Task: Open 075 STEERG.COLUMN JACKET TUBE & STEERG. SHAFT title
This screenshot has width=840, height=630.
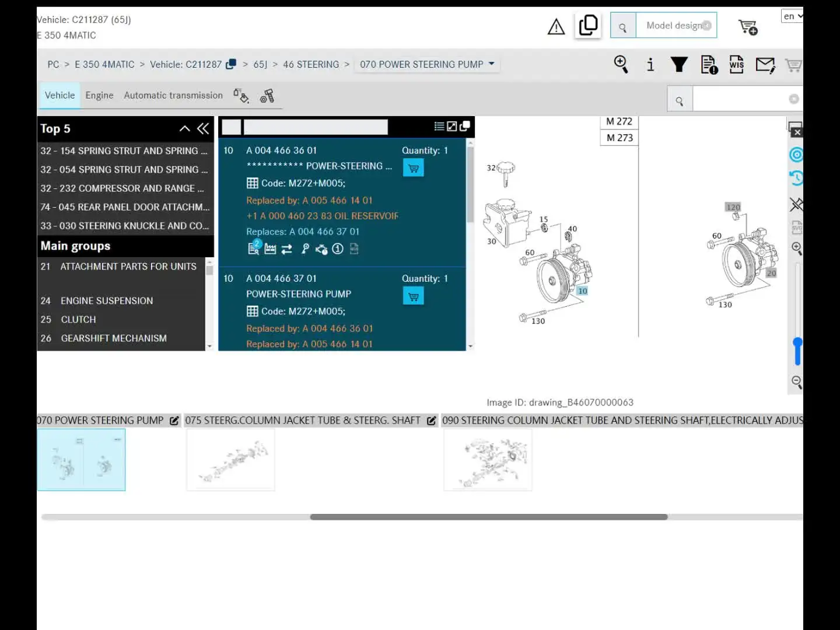Action: pyautogui.click(x=303, y=420)
